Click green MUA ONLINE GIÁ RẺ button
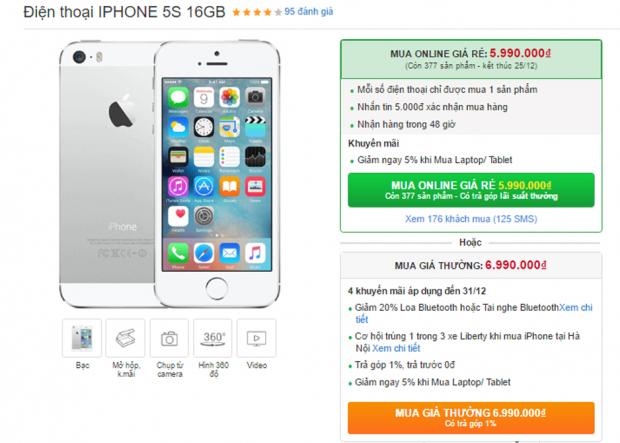This screenshot has height=443, width=620. (x=471, y=190)
